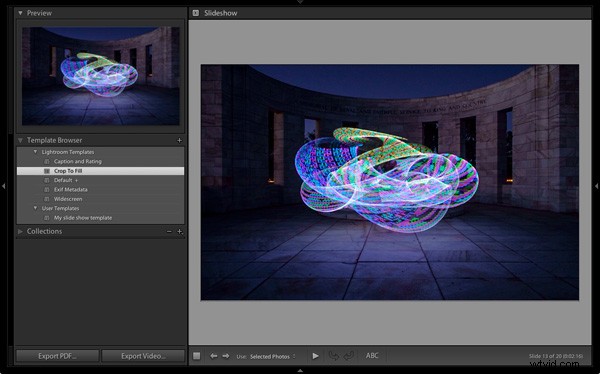Viewport: 600px width, 374px height.
Task: Select the Exif Metadata template
Action: point(100,189)
